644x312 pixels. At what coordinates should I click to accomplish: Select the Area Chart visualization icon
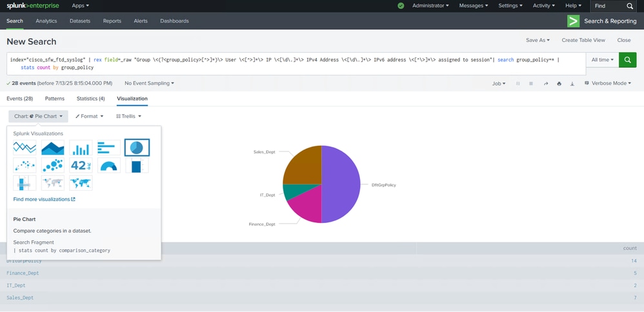click(x=52, y=148)
